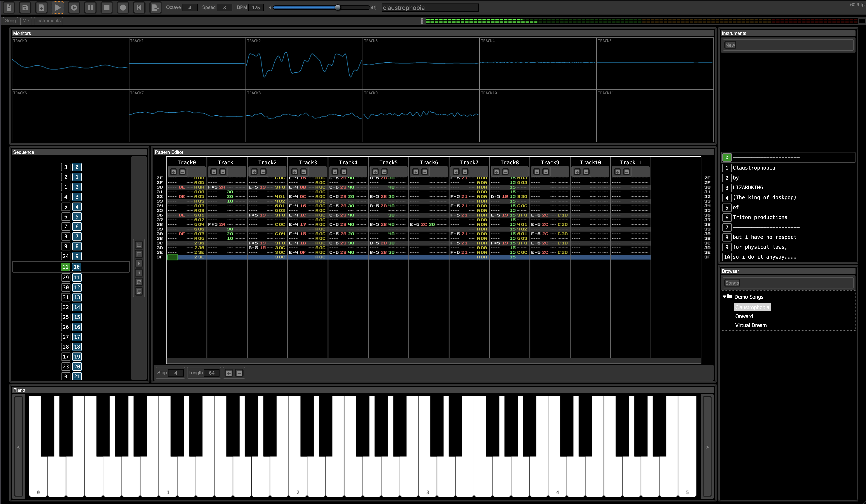Click the export song icon
866x504 pixels.
coord(155,7)
